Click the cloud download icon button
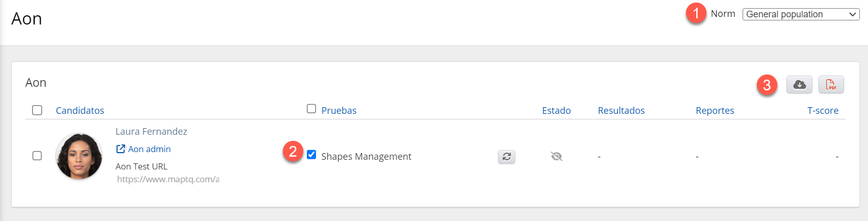Viewport: 868px width, 221px height. coord(799,85)
